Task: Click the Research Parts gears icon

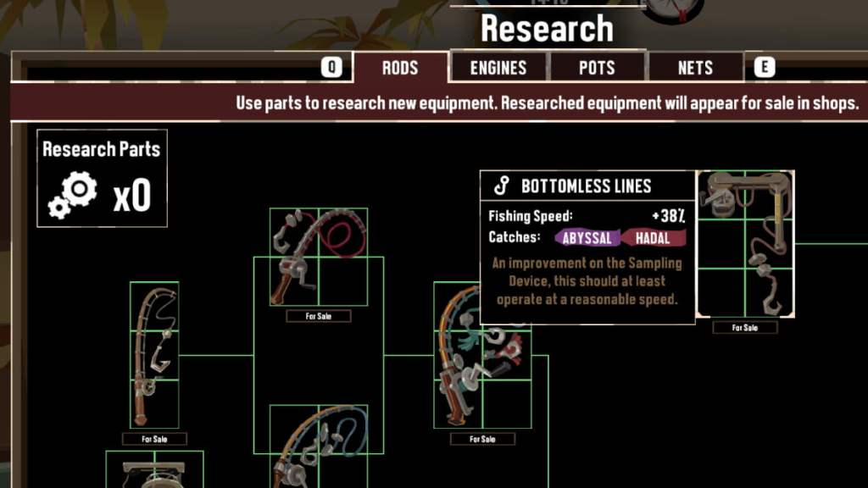Action: (x=73, y=195)
